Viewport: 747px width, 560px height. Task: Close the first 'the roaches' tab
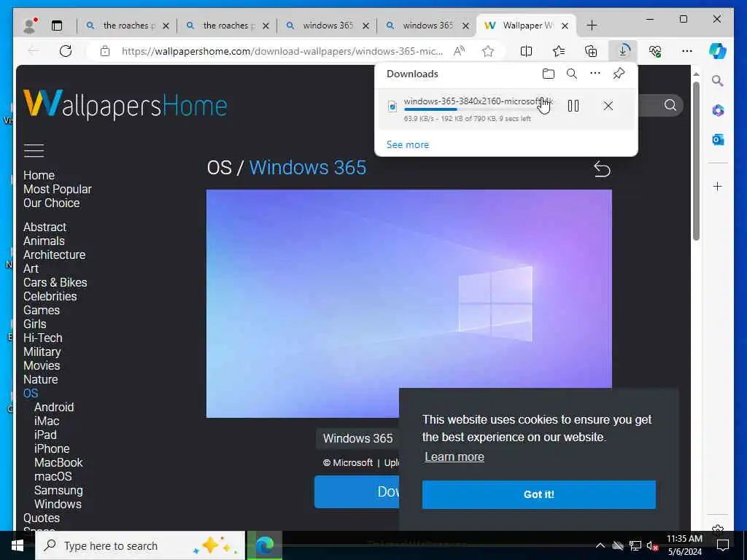coord(166,26)
